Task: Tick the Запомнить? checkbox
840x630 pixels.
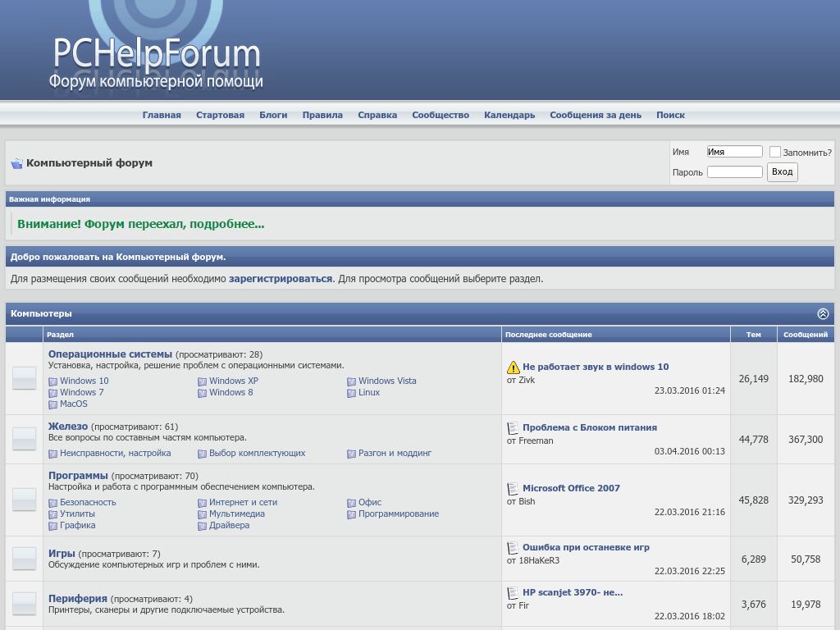Action: click(774, 152)
